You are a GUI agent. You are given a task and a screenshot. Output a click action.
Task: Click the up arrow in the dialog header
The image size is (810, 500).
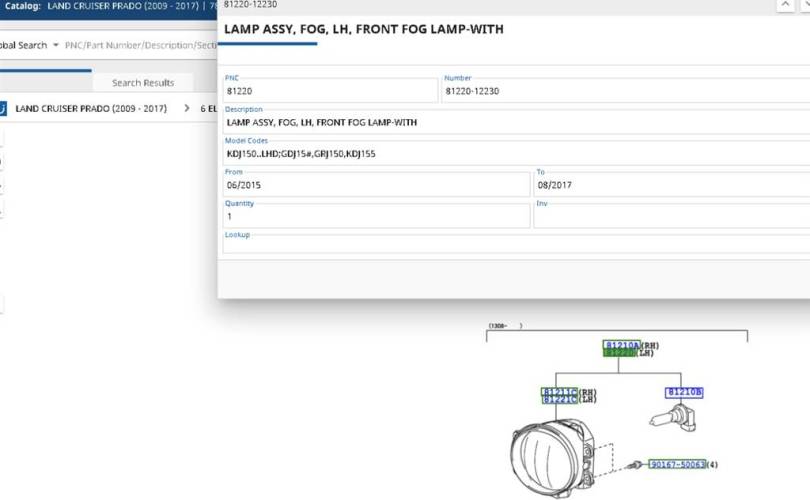(784, 5)
